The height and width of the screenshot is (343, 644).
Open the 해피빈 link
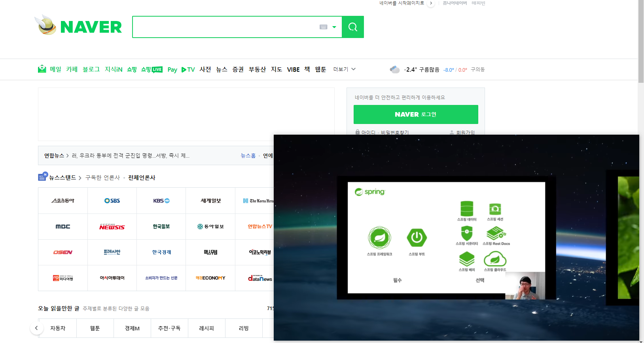[478, 3]
